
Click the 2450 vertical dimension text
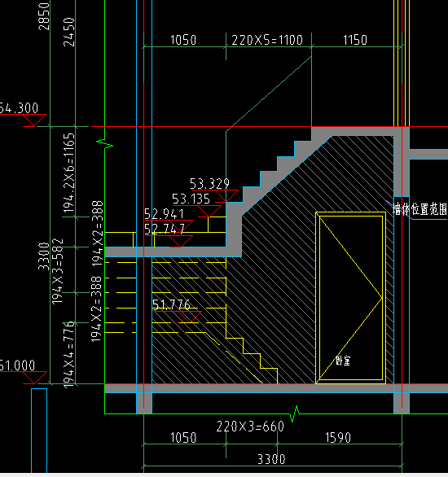coord(69,32)
